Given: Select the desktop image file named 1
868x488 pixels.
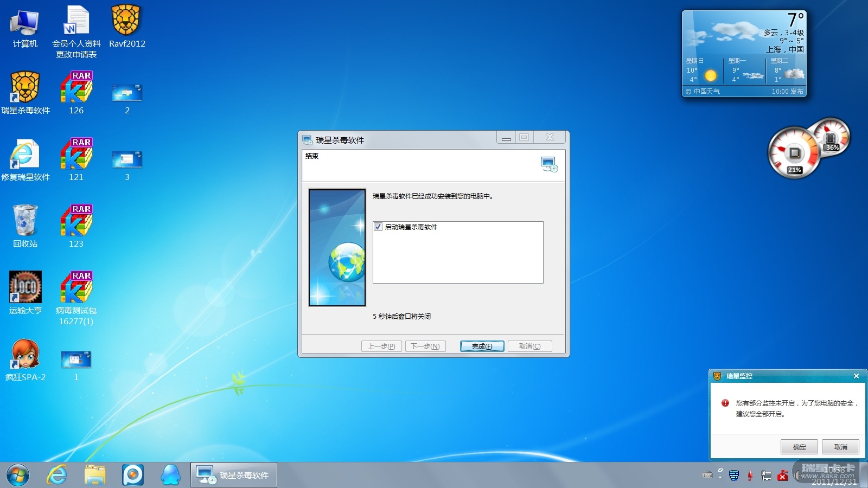Looking at the screenshot, I should pos(76,365).
